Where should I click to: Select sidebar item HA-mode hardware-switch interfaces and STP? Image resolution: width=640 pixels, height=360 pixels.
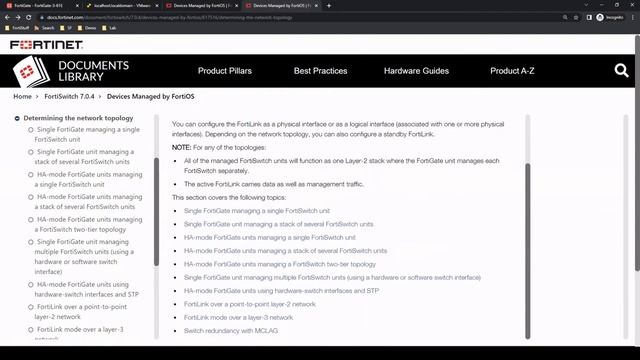pyautogui.click(x=87, y=289)
